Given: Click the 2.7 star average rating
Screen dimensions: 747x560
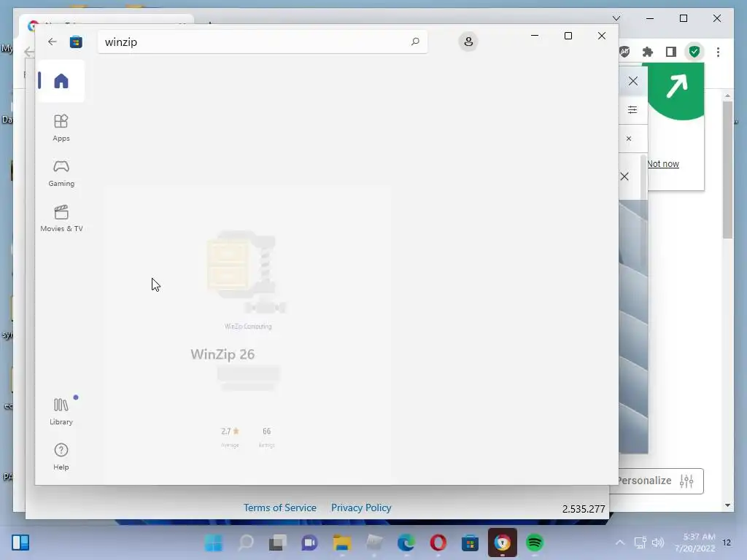Looking at the screenshot, I should click(230, 436).
